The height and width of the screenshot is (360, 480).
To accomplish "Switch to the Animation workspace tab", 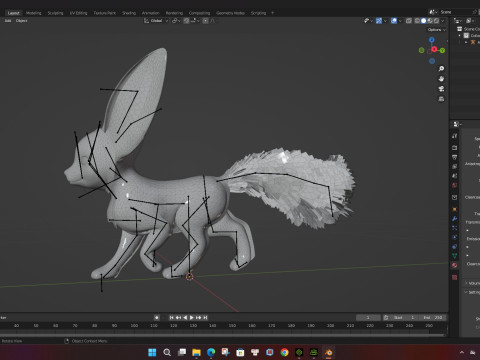I will click(x=151, y=13).
